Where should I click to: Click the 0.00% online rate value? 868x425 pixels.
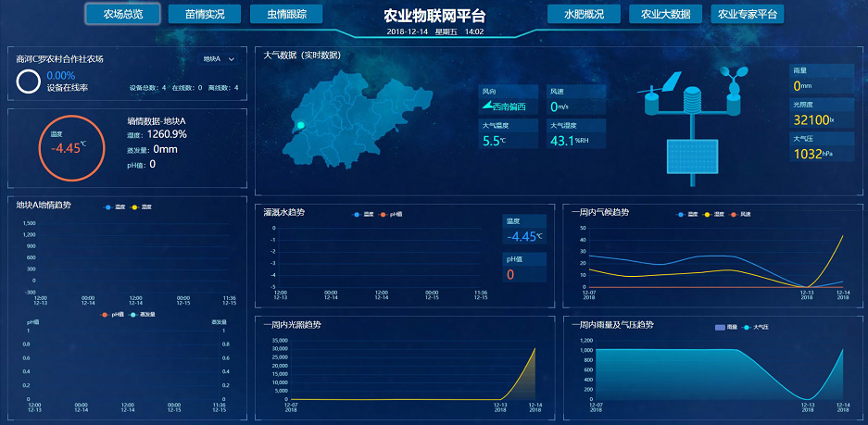pyautogui.click(x=61, y=76)
